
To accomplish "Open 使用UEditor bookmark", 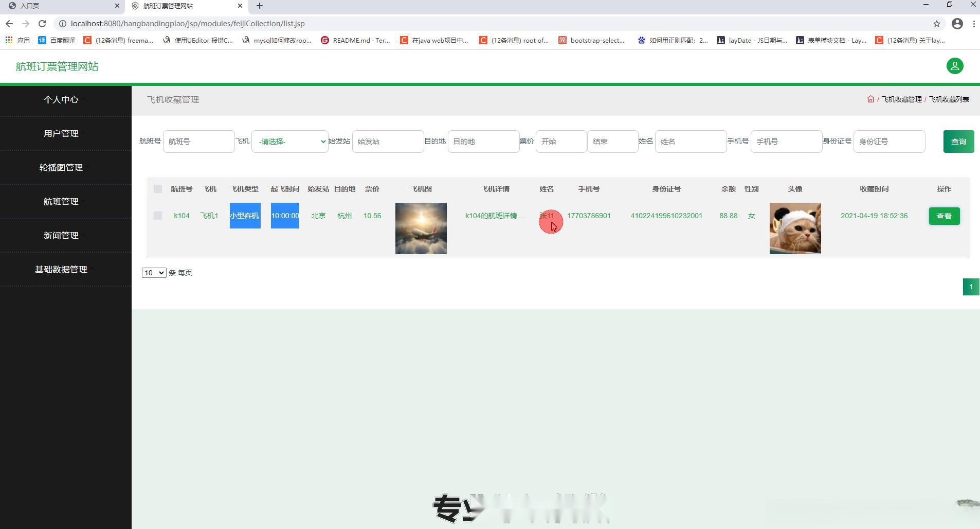I will (198, 40).
